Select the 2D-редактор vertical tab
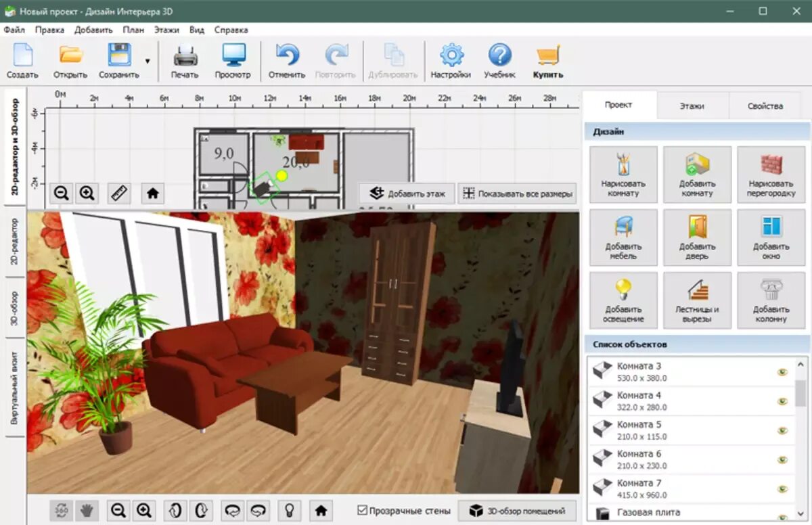The height and width of the screenshot is (525, 812). [15, 242]
